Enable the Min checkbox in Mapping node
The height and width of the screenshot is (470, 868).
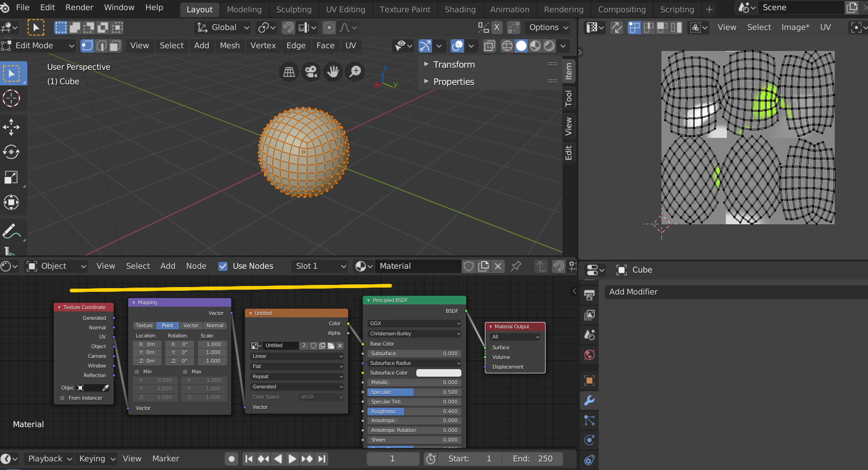tap(137, 372)
